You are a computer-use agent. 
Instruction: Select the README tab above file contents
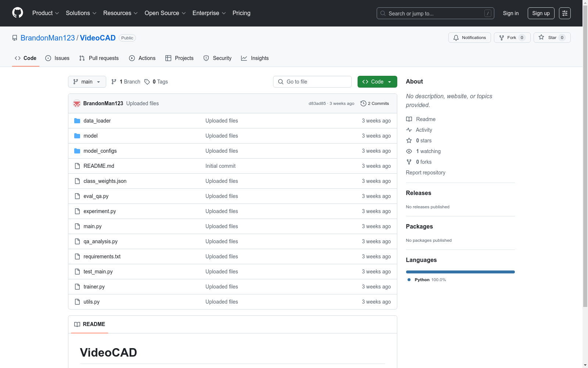90,324
